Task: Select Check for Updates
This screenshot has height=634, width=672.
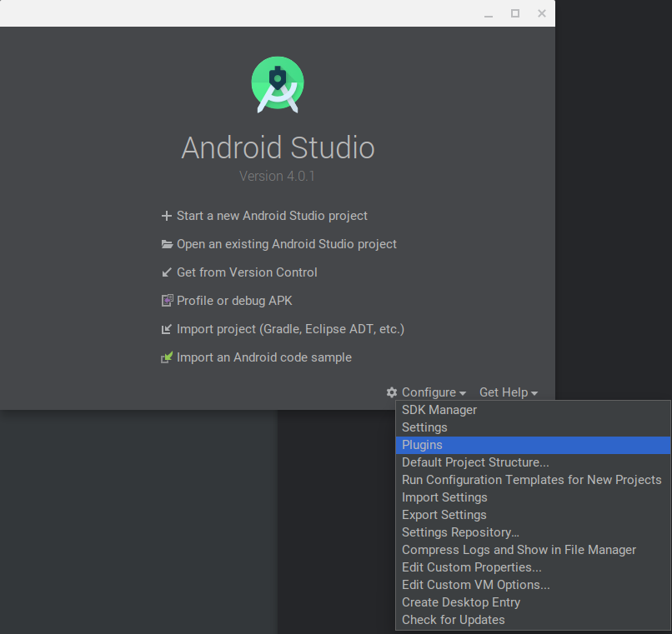Action: (533, 620)
